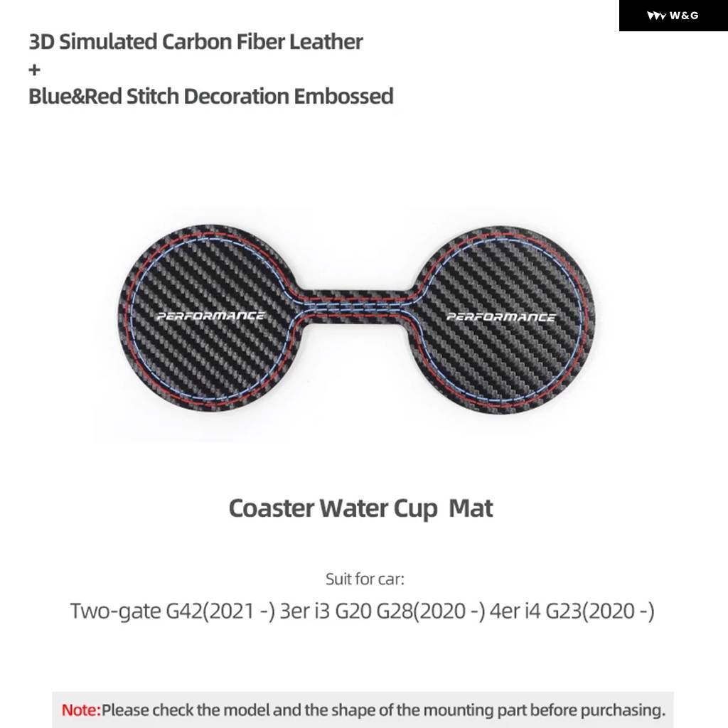Click the right PERFORMANCE coaster circle
The height and width of the screenshot is (728, 728).
click(502, 319)
